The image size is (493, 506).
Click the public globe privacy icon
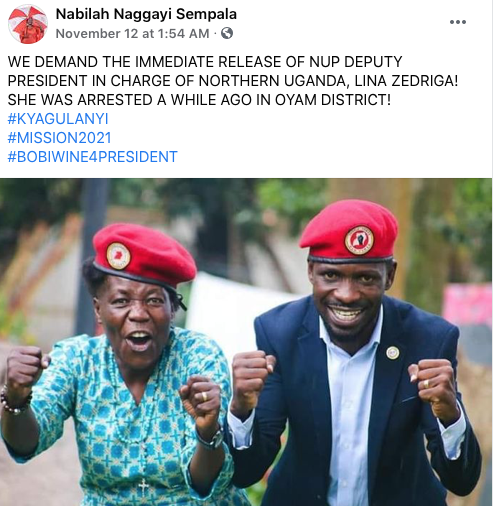227,33
